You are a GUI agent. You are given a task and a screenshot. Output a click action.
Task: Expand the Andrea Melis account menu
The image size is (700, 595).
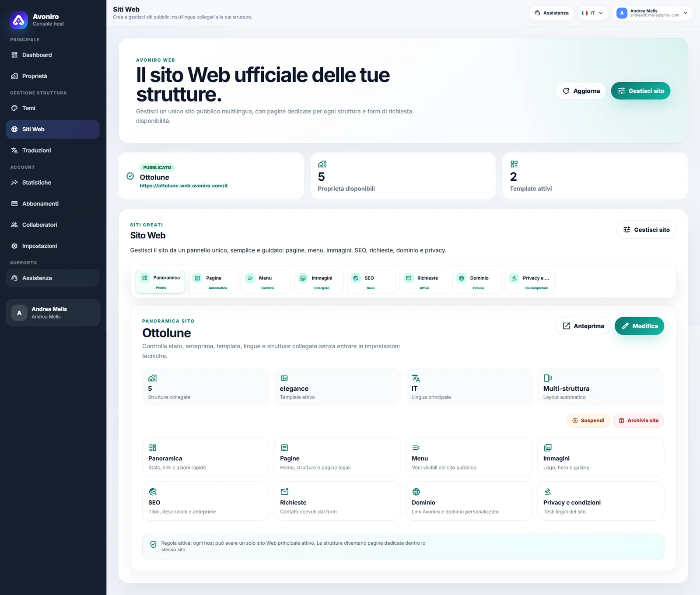tap(652, 13)
